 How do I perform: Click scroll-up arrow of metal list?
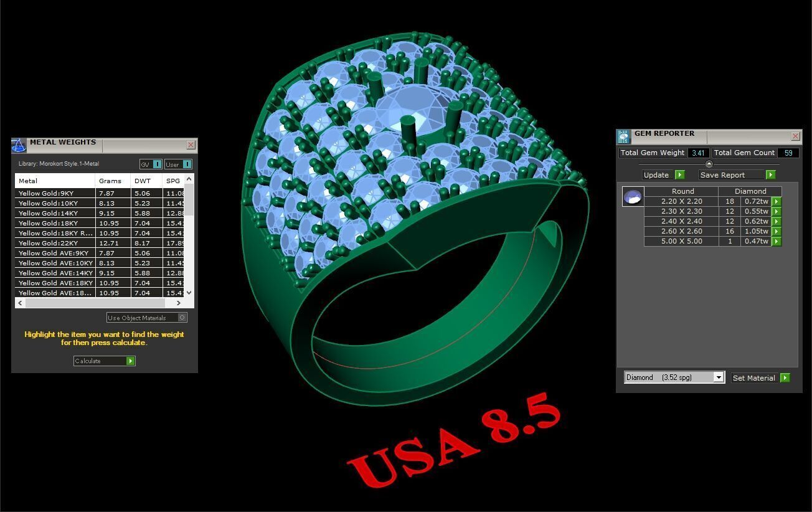tap(189, 179)
